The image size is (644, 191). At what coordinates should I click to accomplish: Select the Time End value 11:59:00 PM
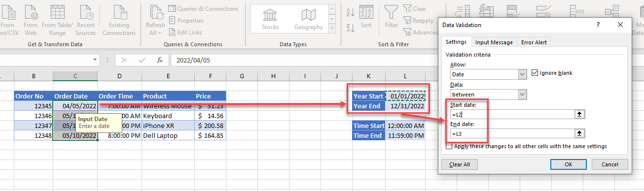405,135
